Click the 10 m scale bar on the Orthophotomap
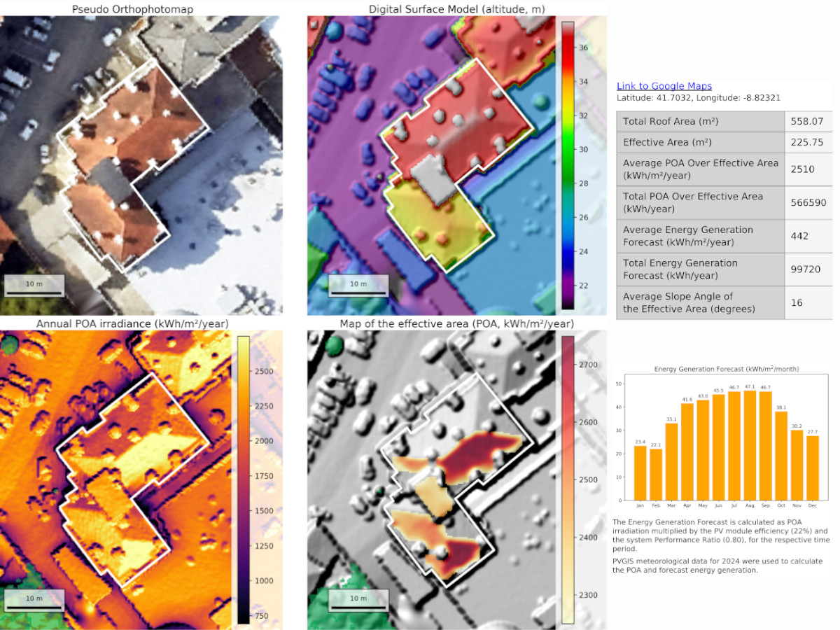The width and height of the screenshot is (840, 630). tap(35, 286)
